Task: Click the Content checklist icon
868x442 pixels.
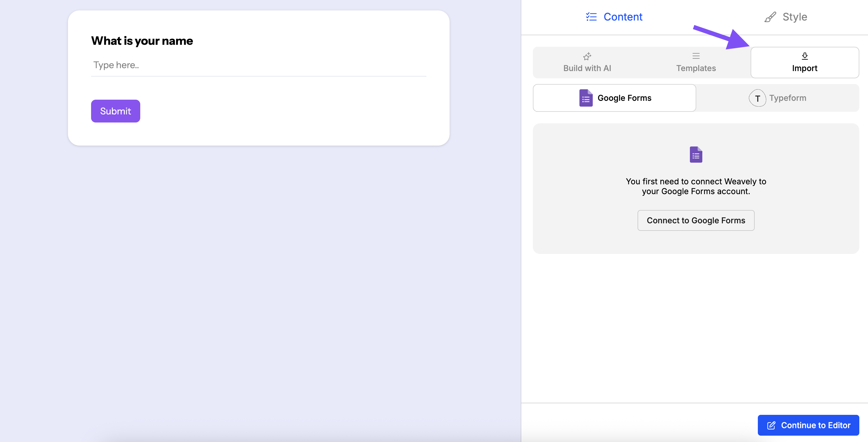Action: tap(591, 16)
